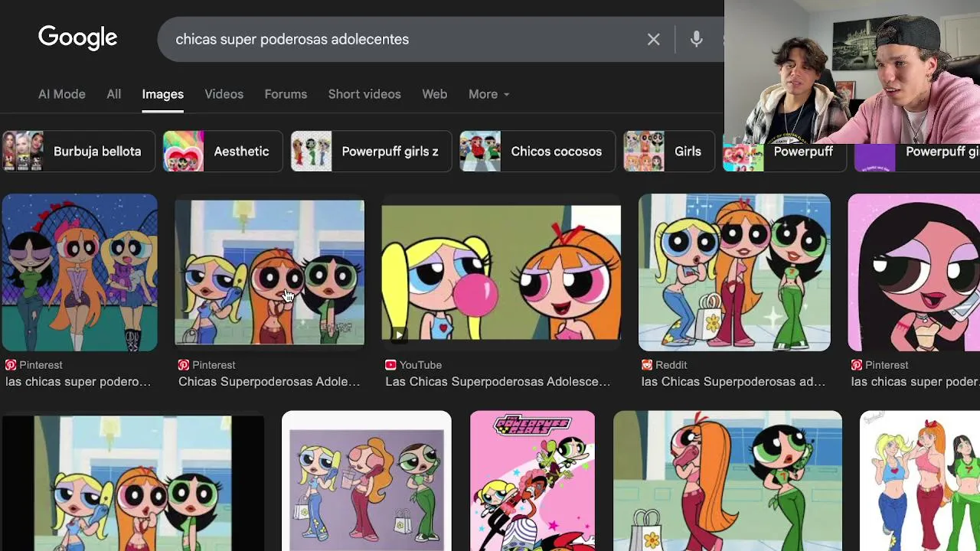
Task: Switch to the Web tab
Action: pyautogui.click(x=434, y=94)
